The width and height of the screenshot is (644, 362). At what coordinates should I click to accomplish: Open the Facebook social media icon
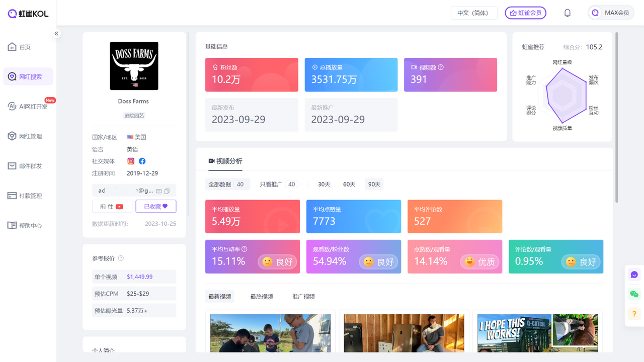[x=142, y=161]
